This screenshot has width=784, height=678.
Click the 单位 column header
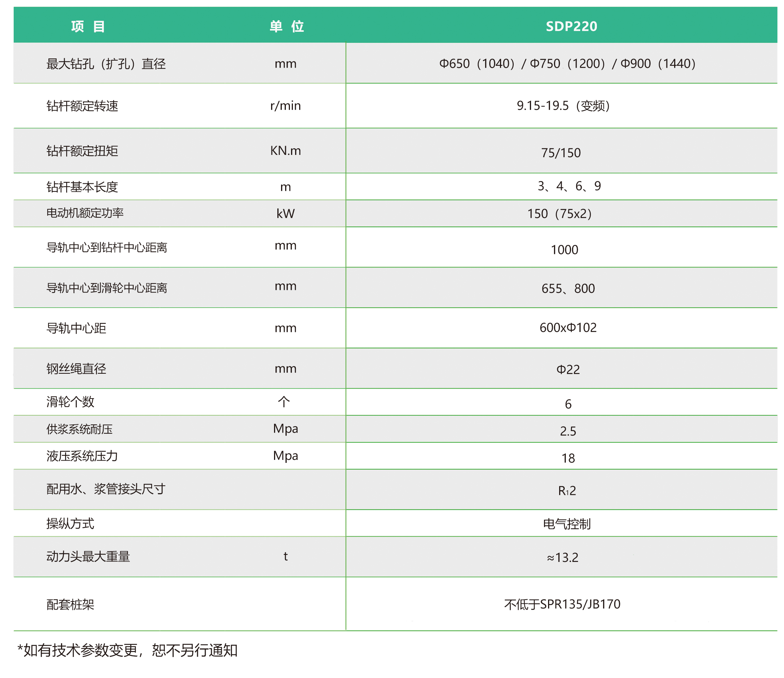click(287, 27)
